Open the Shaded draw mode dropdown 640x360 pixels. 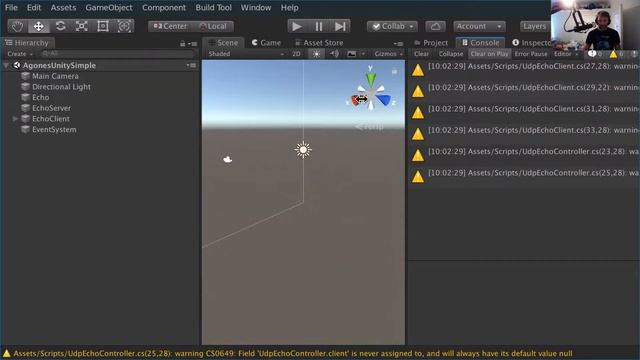pyautogui.click(x=246, y=54)
